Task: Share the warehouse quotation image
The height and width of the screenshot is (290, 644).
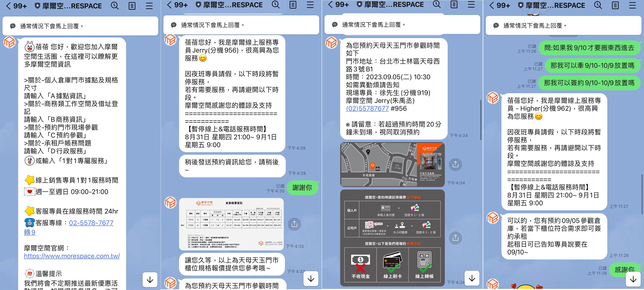Action: coord(294,224)
